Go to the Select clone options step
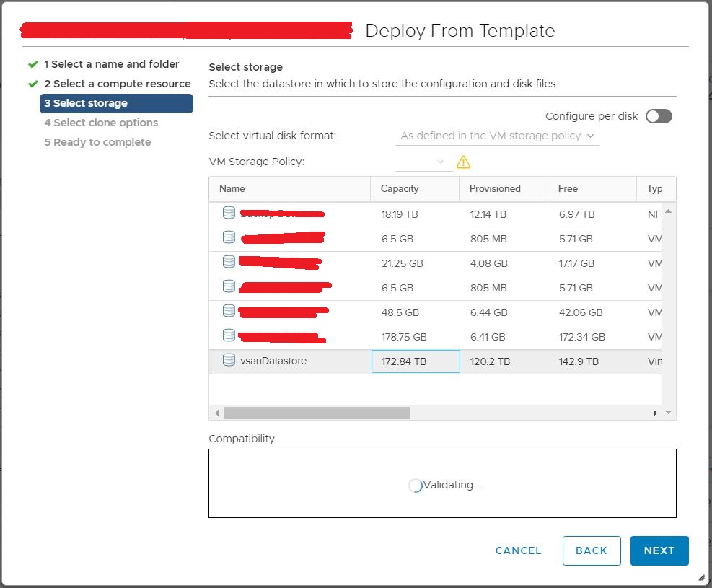The height and width of the screenshot is (588, 712). click(101, 123)
